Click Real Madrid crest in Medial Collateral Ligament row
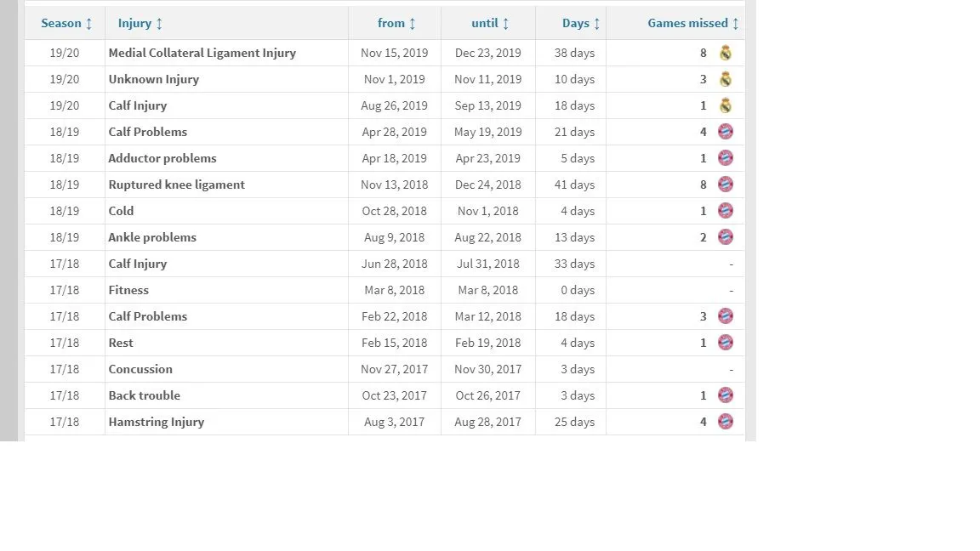This screenshot has width=980, height=551. point(725,53)
